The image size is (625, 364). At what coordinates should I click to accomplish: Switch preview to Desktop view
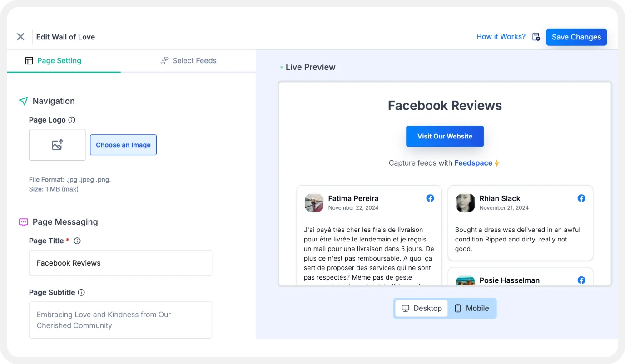click(422, 308)
